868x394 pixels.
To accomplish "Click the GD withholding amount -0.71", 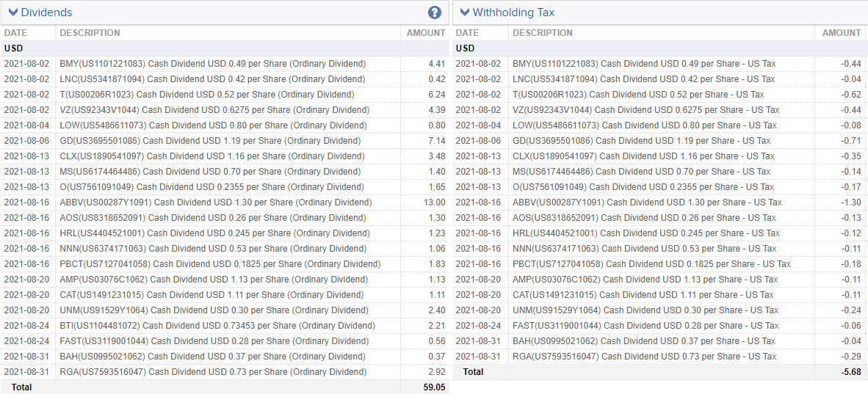I will pyautogui.click(x=851, y=141).
